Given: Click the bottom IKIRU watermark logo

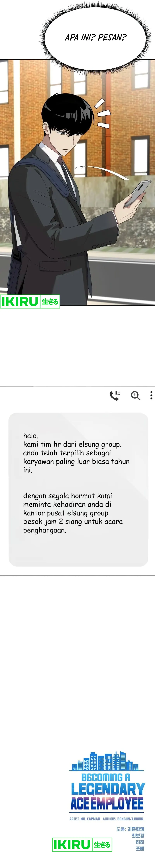Looking at the screenshot, I should click(x=72, y=844).
